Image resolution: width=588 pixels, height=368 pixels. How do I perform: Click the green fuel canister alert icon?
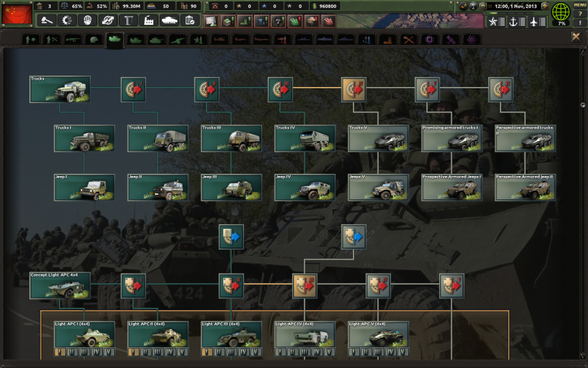[x=295, y=21]
